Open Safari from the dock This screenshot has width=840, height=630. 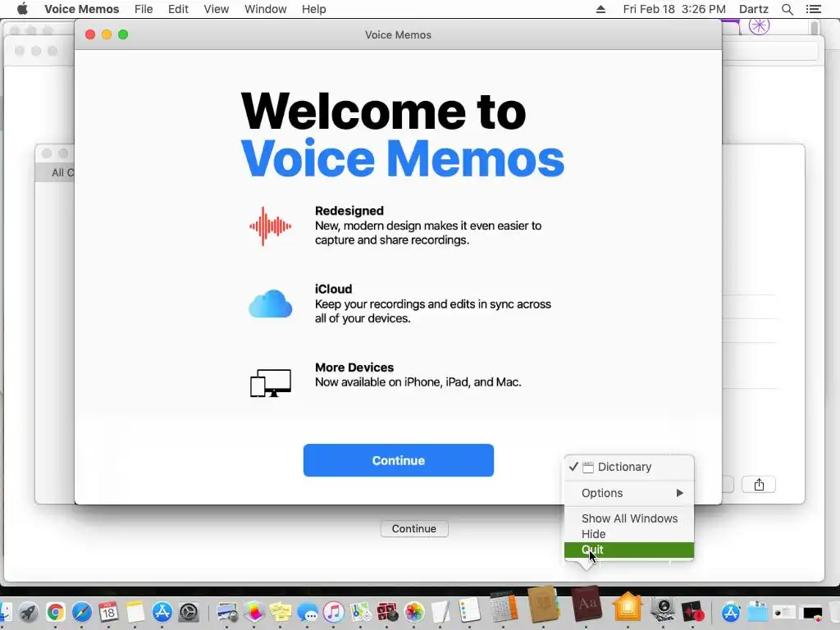point(82,612)
